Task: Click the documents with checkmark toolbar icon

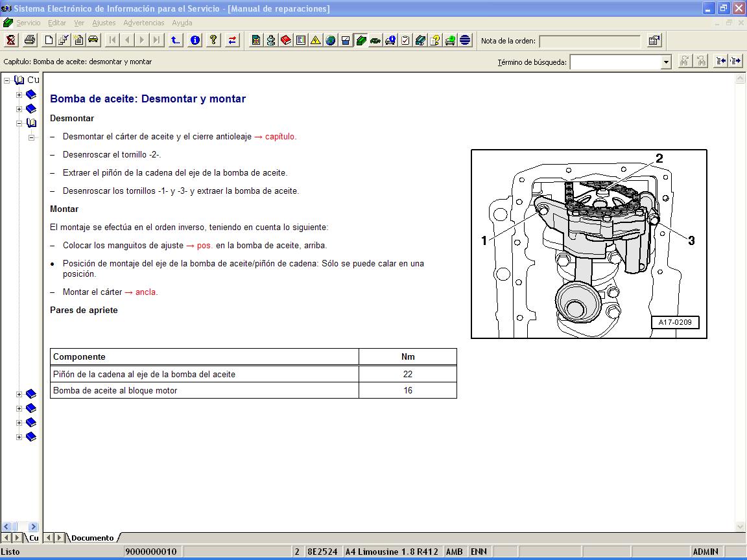Action: point(64,40)
